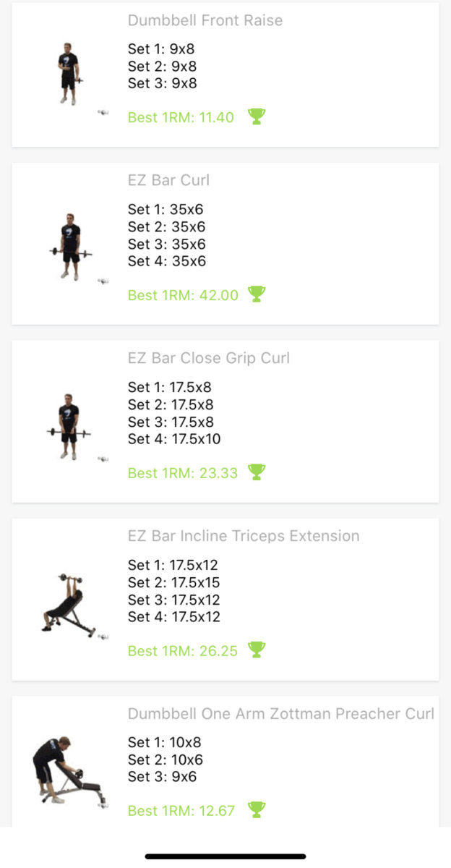Viewport: 451px width, 868px height.
Task: Tap the iOS home indicator bar
Action: pyautogui.click(x=225, y=856)
